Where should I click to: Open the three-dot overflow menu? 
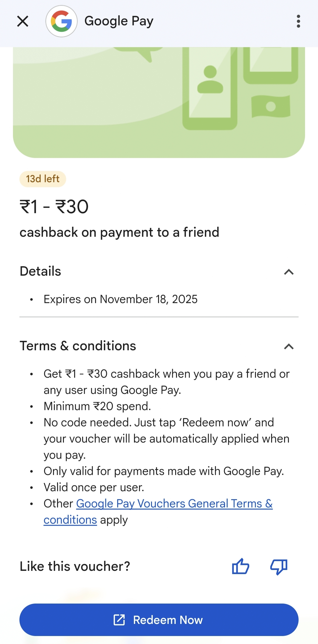(x=298, y=21)
